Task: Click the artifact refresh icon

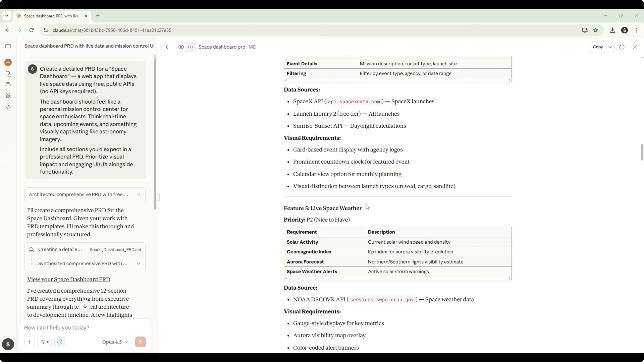Action: 621,47
